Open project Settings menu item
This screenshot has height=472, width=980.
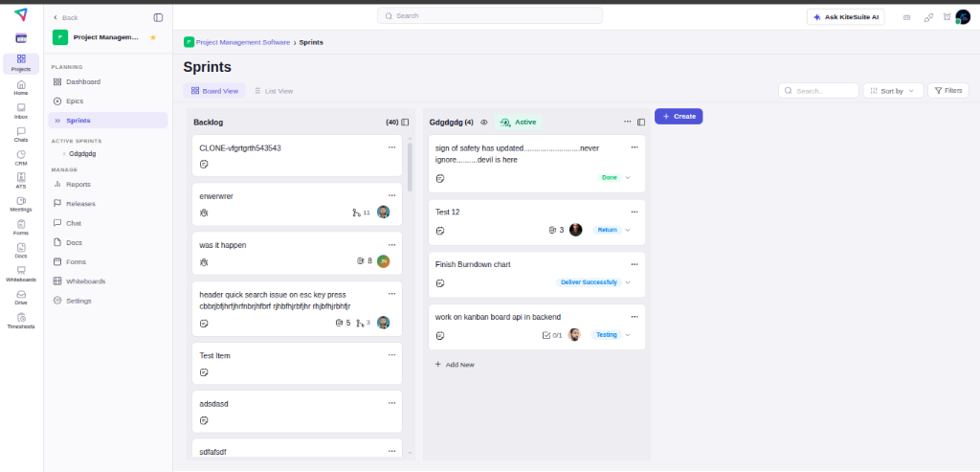coord(107,301)
